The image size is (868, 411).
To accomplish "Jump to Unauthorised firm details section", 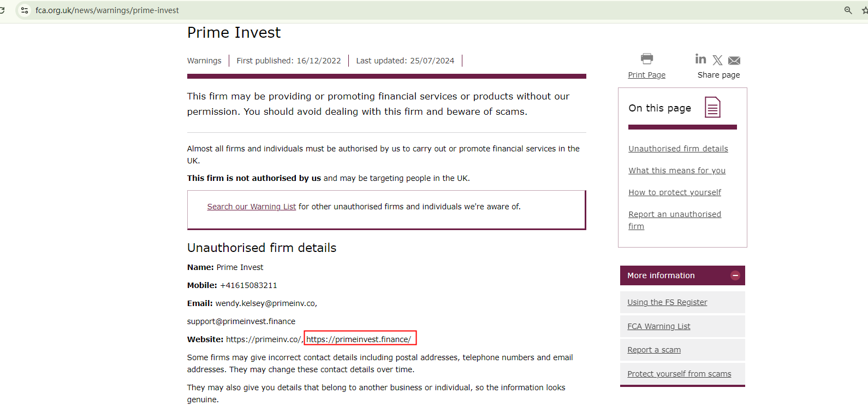I will click(678, 149).
